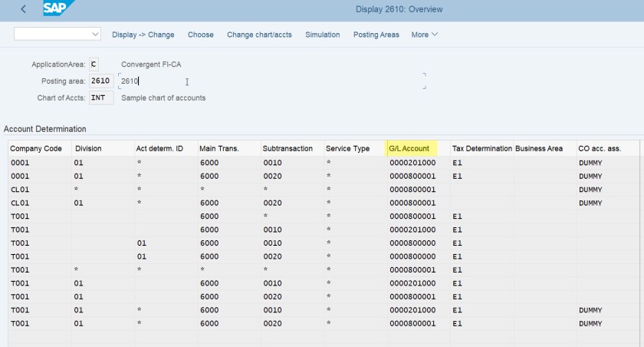The width and height of the screenshot is (644, 347).
Task: Click the Main Trans. column header
Action: click(x=218, y=148)
